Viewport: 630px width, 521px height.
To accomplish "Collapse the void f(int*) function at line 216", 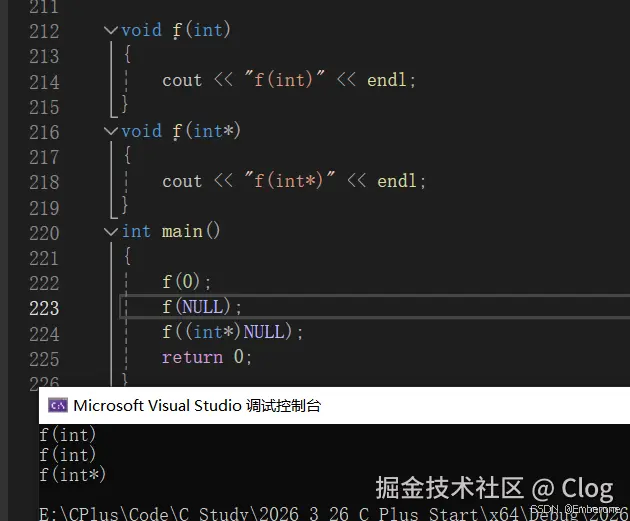I will pyautogui.click(x=110, y=131).
